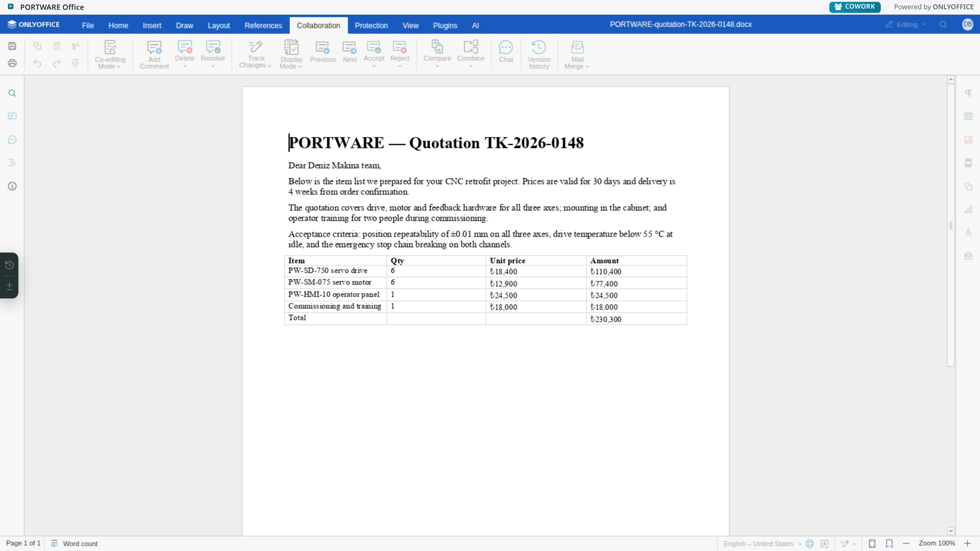Open the document language selector
This screenshot has height=551, width=980.
pos(762,544)
